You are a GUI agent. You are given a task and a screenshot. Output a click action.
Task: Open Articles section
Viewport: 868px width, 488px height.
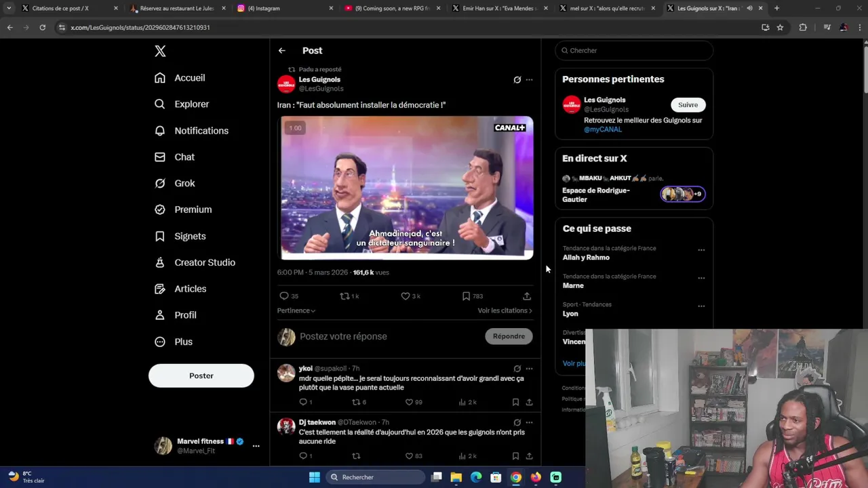[180, 289]
